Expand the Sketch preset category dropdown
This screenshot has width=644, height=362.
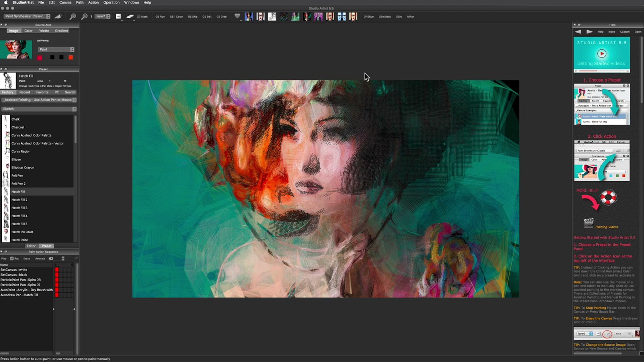point(39,109)
